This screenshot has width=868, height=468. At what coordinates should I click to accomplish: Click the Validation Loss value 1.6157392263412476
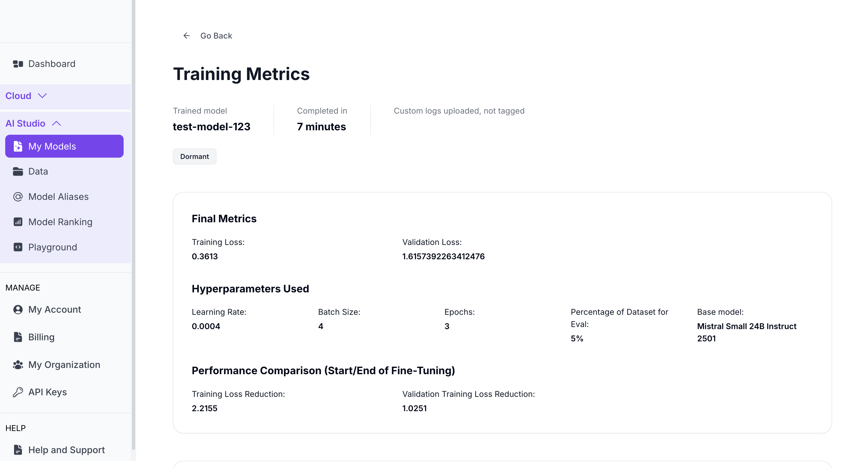pos(443,257)
